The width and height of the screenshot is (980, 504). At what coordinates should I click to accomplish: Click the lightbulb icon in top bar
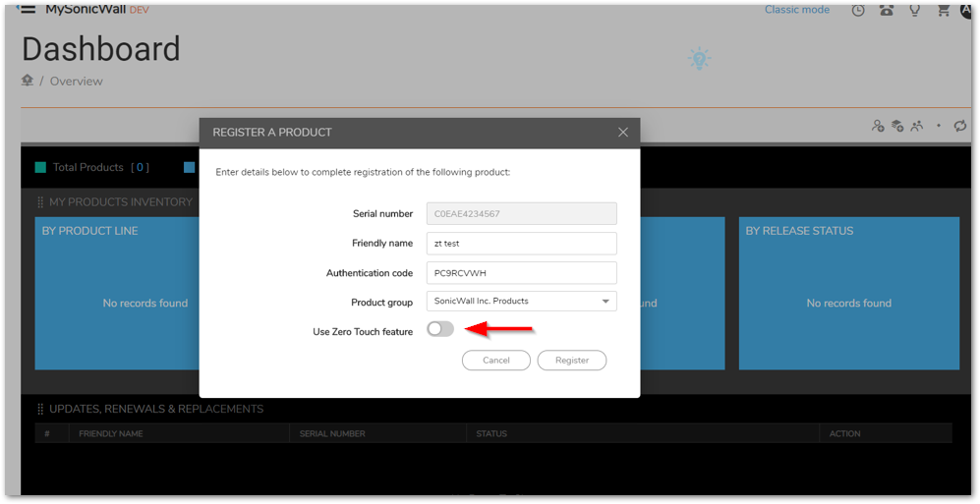[x=915, y=10]
